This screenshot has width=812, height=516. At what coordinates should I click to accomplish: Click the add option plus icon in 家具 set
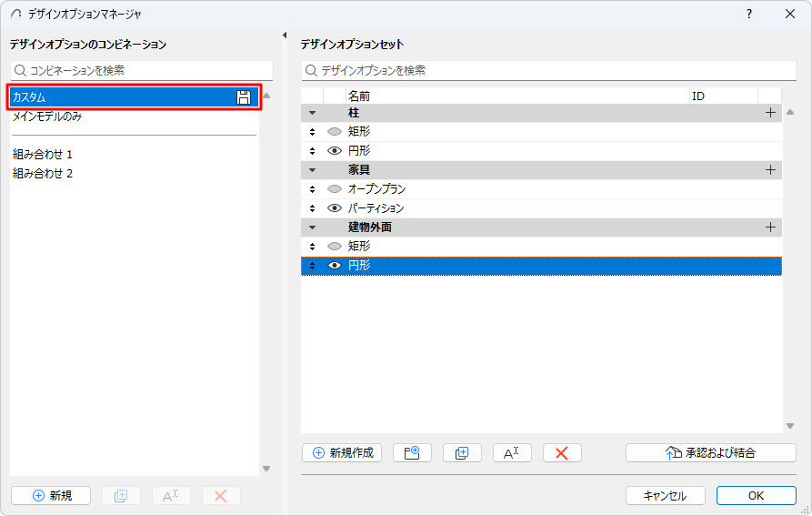770,170
